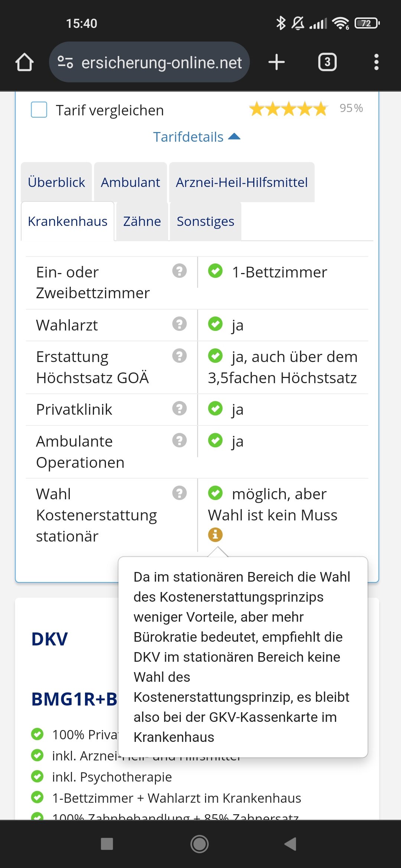Tap help icon for Ein- oder Zweibettzimmer
The width and height of the screenshot is (401, 868).
pyautogui.click(x=179, y=271)
